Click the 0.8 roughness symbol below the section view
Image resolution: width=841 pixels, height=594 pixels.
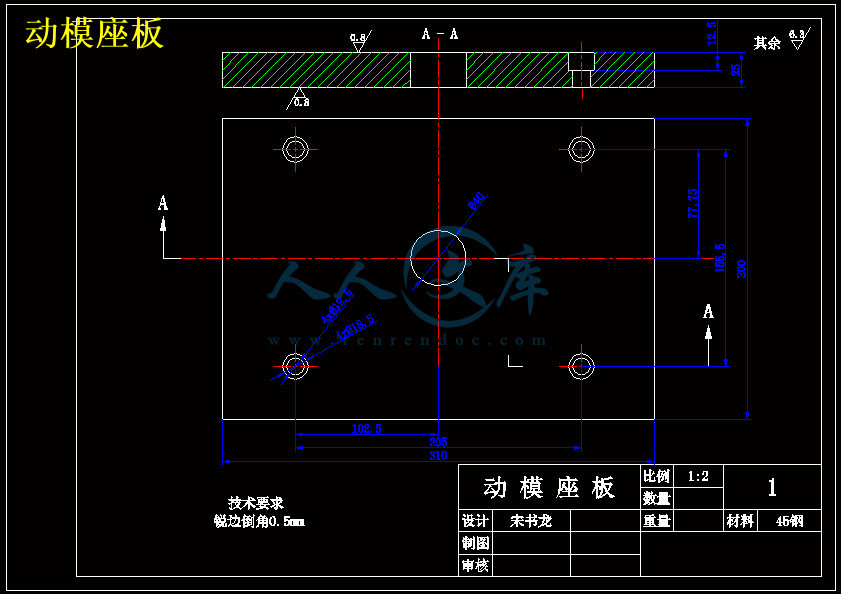pyautogui.click(x=298, y=99)
